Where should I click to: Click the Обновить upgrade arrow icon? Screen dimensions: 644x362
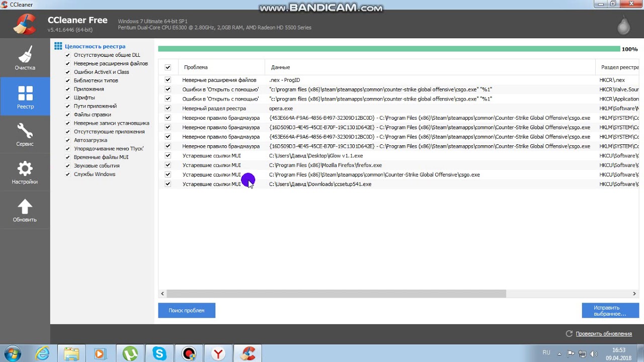pos(25,206)
